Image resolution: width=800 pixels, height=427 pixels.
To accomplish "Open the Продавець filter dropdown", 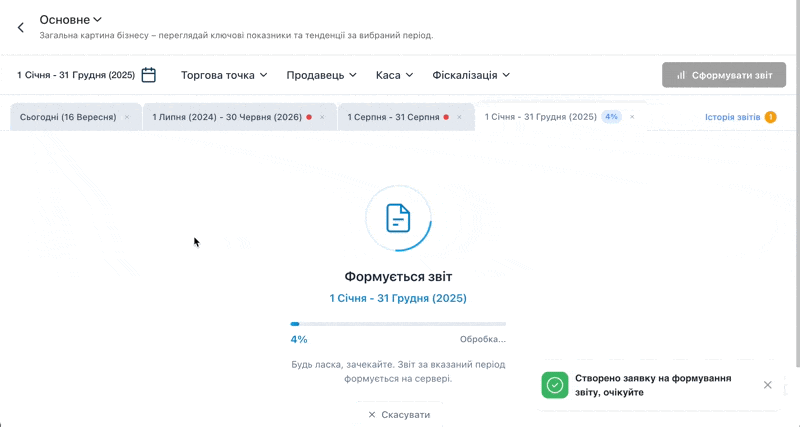I will tap(321, 75).
